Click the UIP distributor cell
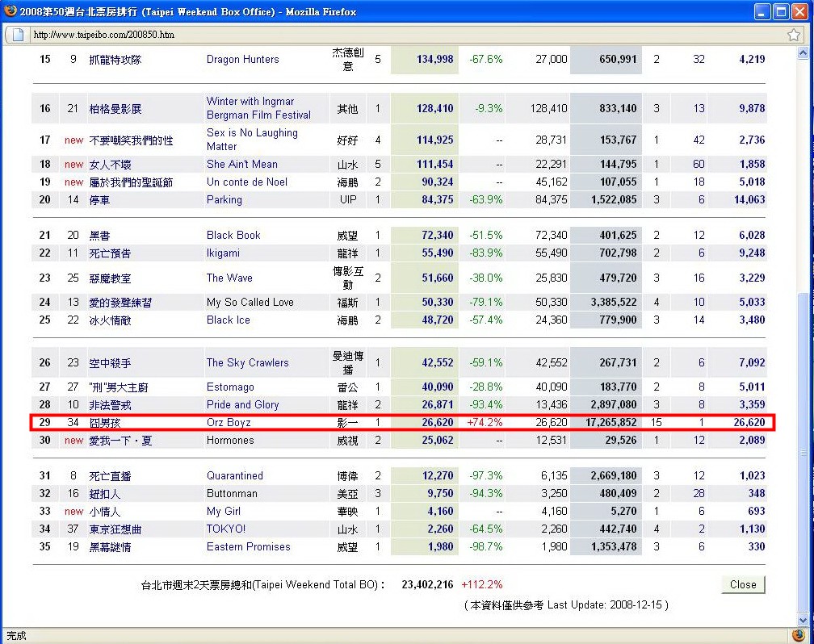This screenshot has height=644, width=814. pyautogui.click(x=348, y=199)
